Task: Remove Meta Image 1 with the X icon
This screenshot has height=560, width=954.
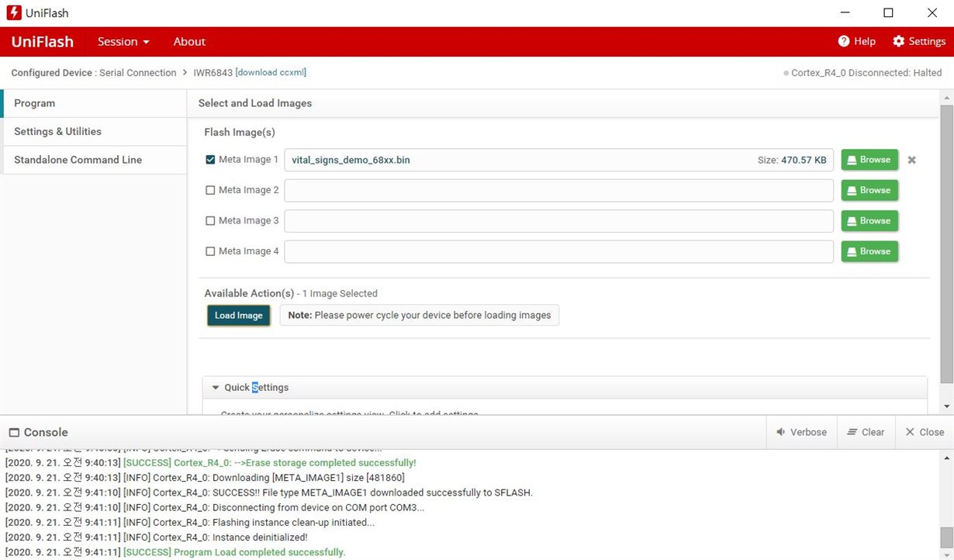Action: (912, 160)
